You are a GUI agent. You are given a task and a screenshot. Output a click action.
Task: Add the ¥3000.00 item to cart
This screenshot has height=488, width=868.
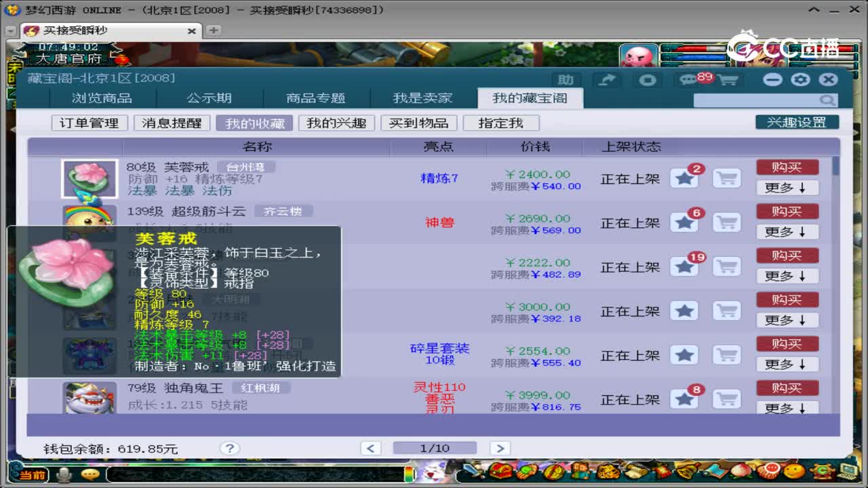[x=727, y=310]
